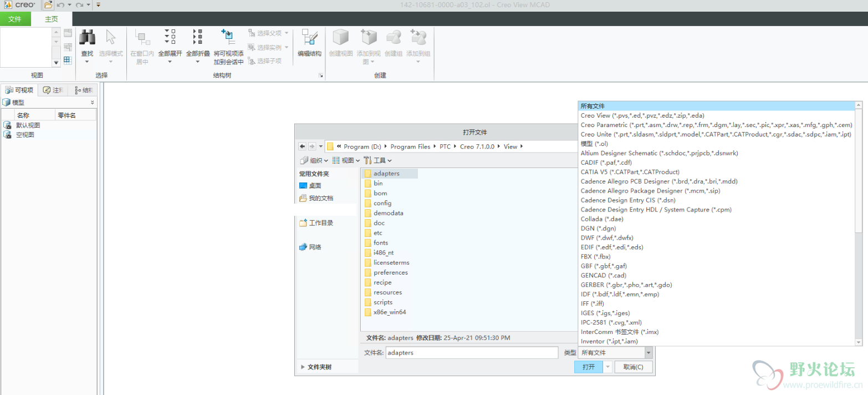Click the 添加到组 add to group icon
This screenshot has height=395, width=868.
click(x=418, y=38)
